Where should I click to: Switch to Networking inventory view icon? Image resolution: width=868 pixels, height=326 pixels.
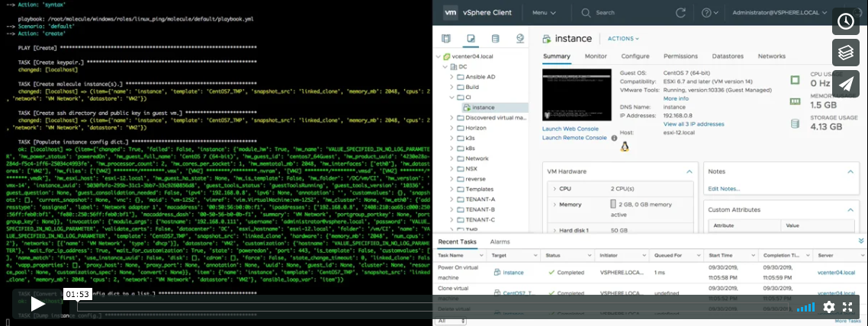pos(519,38)
